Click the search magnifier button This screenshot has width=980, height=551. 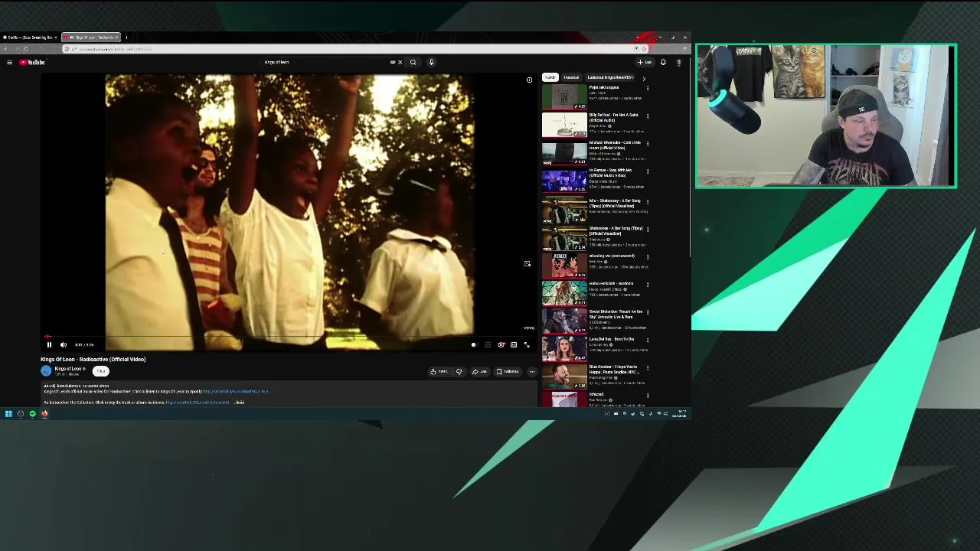click(413, 62)
